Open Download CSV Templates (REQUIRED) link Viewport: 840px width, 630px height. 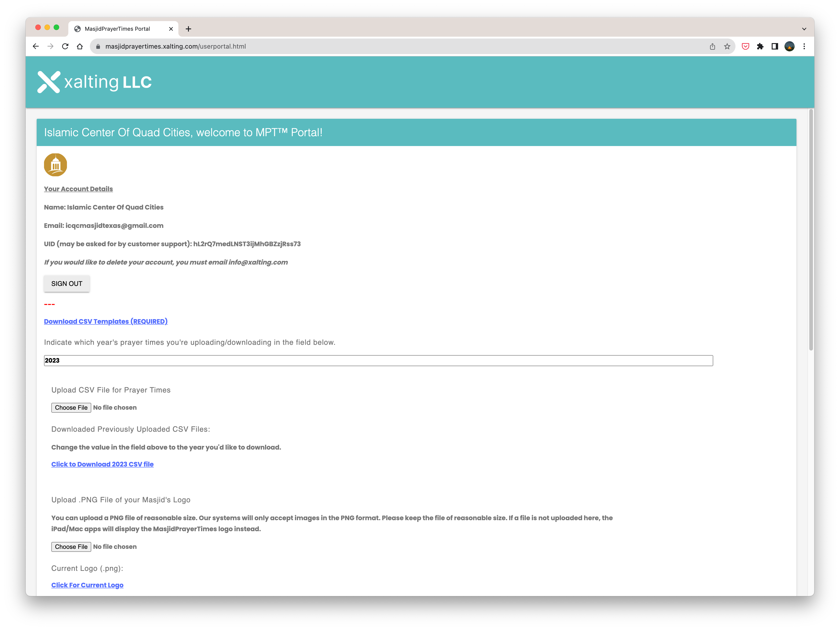(x=105, y=321)
